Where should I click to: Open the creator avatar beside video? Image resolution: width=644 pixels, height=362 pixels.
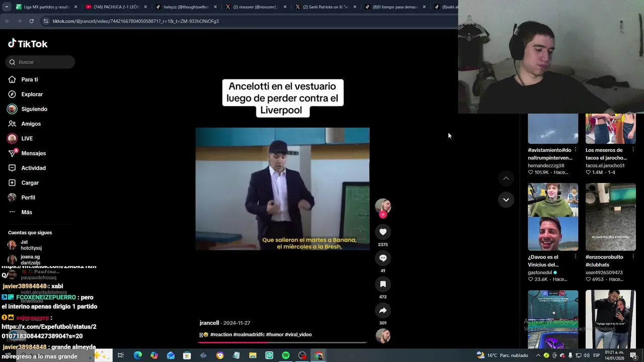click(383, 206)
